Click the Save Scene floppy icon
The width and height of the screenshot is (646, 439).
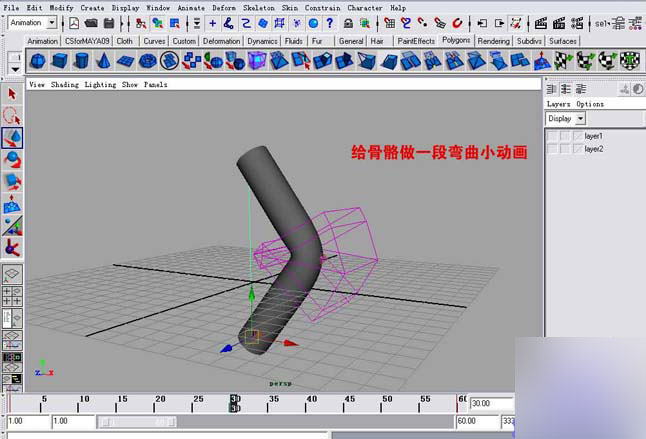(109, 23)
